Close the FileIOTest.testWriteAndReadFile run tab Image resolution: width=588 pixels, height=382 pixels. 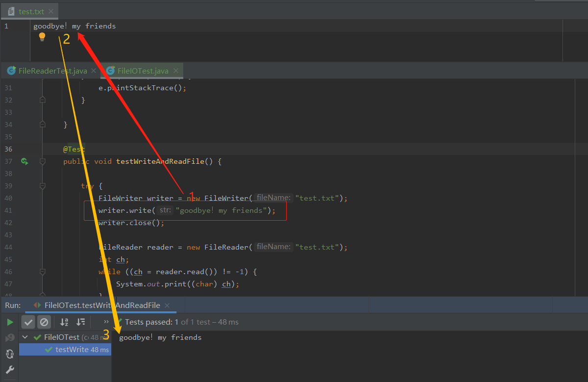(x=167, y=306)
